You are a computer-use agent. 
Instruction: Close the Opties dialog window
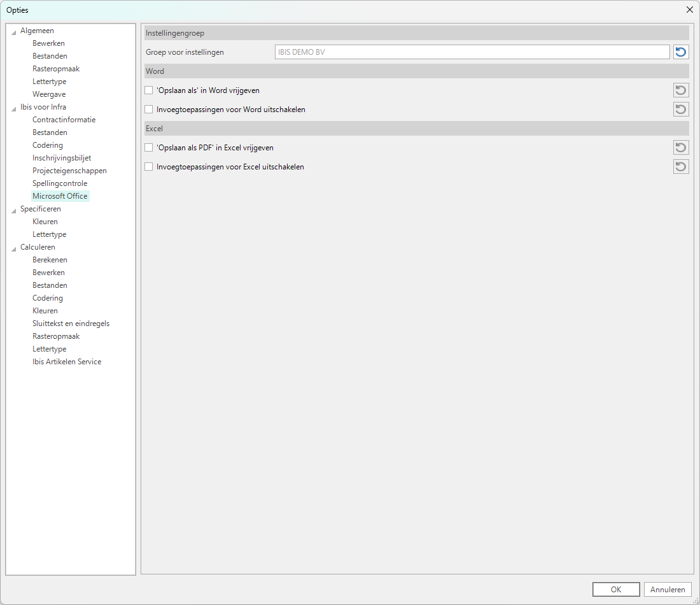click(x=689, y=10)
